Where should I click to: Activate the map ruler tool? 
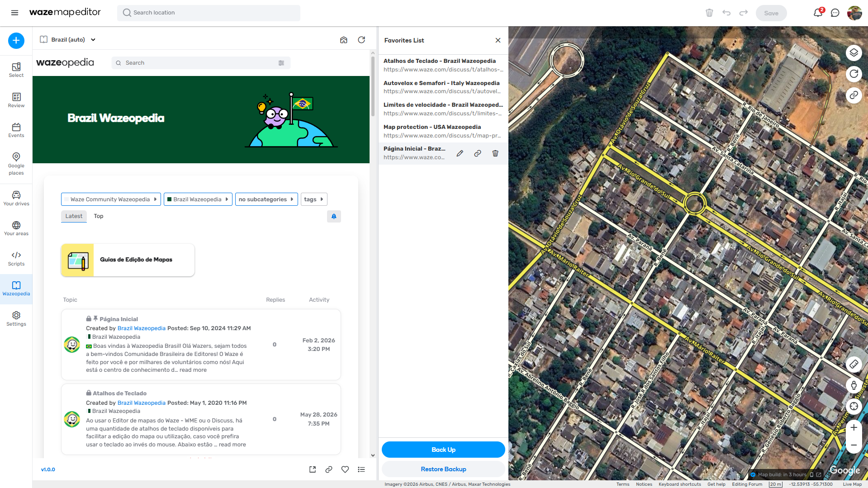[x=854, y=364]
